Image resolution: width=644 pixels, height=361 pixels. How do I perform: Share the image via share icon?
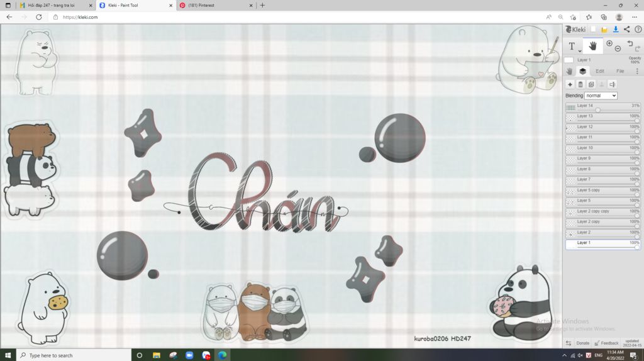point(627,29)
